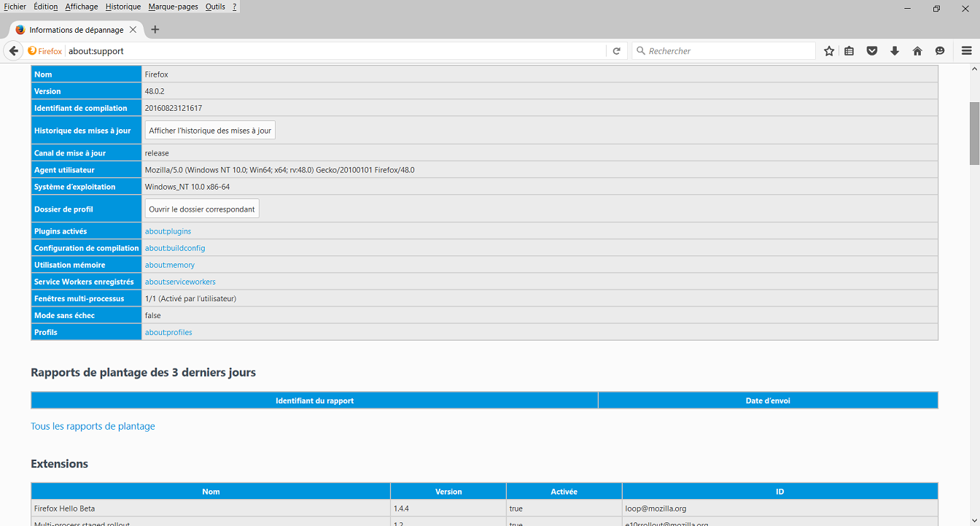Viewport: 980px width, 526px height.
Task: Click the Extensions heading
Action: point(59,464)
